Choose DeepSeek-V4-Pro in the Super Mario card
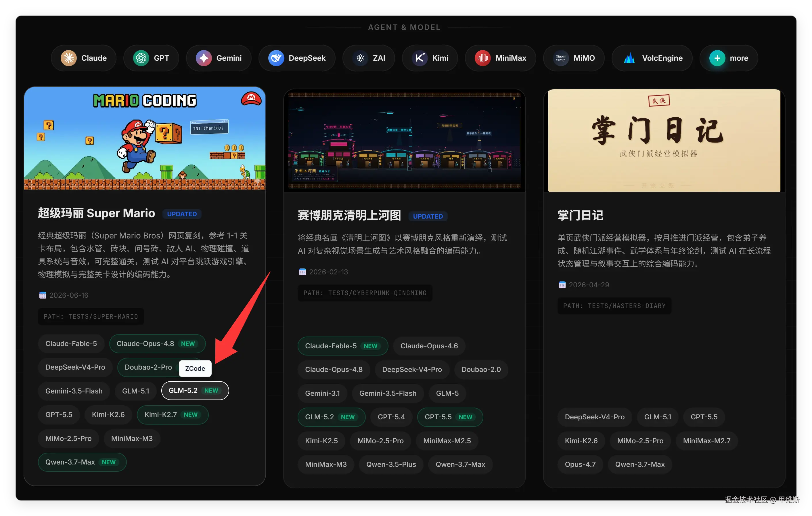The width and height of the screenshot is (812, 516). pos(75,367)
